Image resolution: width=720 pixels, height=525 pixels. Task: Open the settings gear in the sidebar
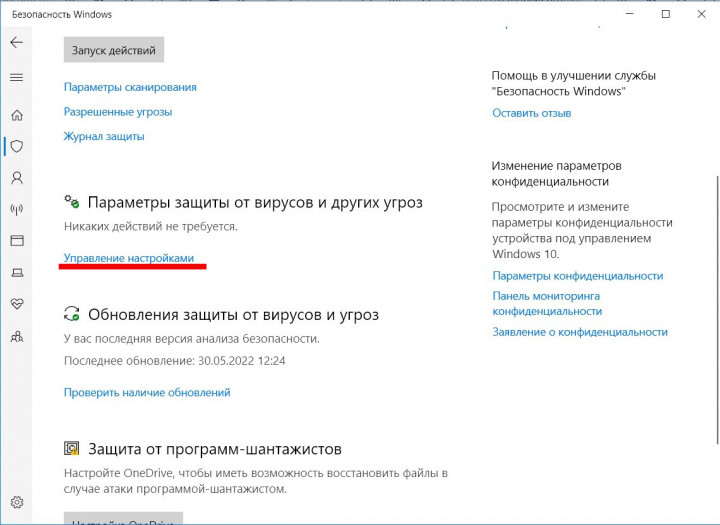pyautogui.click(x=16, y=502)
